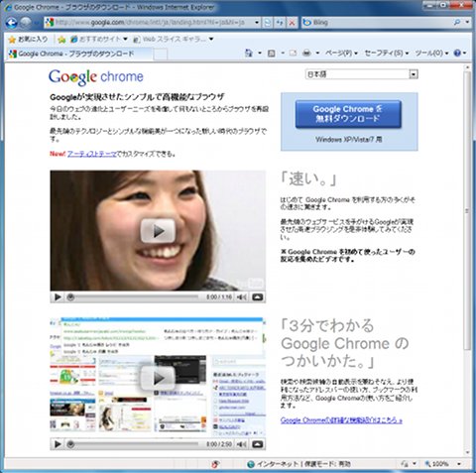Viewport: 476px width, 473px height.
Task: Open the address bar history dropdown arrow
Action: [x=257, y=23]
